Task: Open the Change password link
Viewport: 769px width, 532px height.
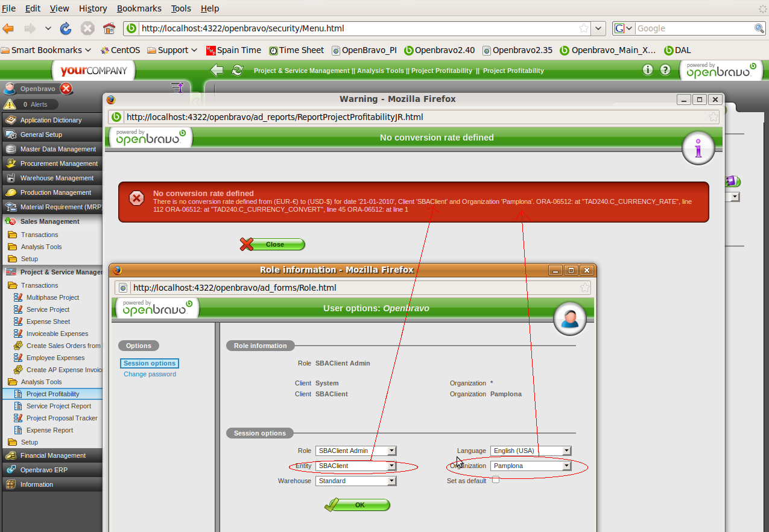Action: [150, 374]
